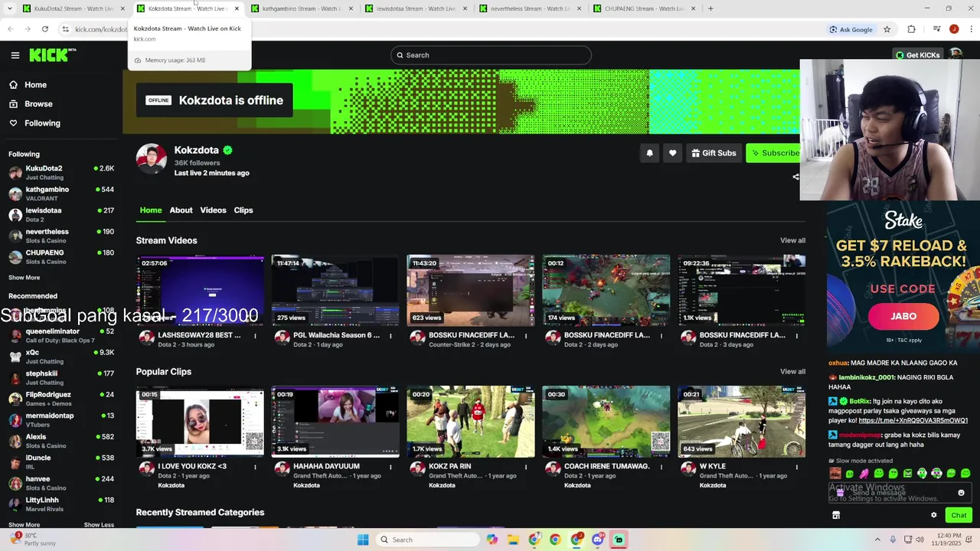Open options menu for LASHSEGWAY28 video
The image size is (980, 551).
coord(255,336)
